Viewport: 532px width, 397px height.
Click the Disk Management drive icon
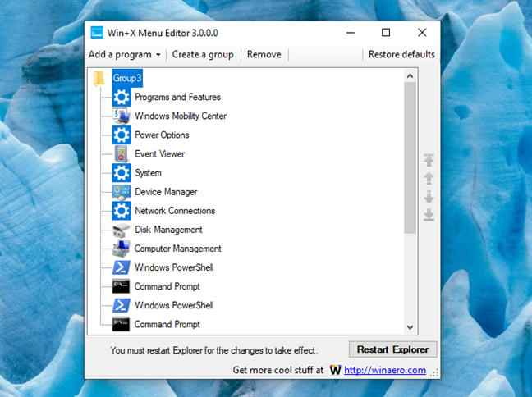click(122, 230)
